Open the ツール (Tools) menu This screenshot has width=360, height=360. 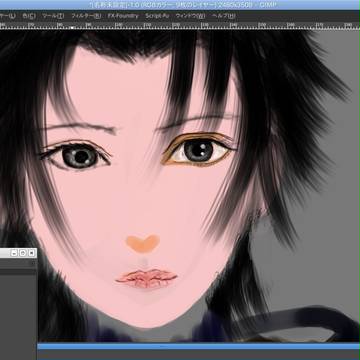point(53,16)
